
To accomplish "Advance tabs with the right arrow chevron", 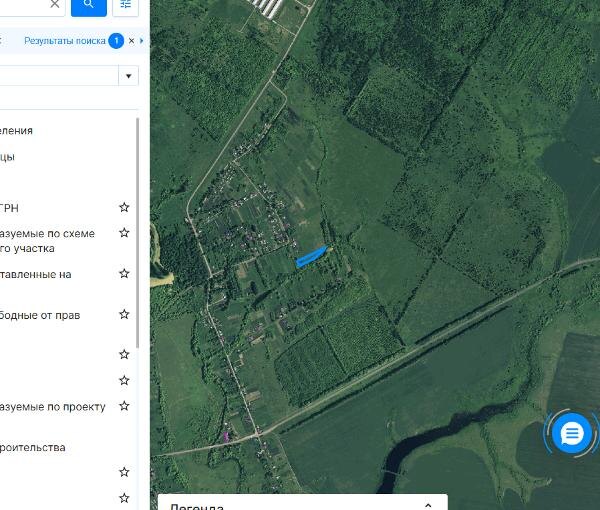I will [x=142, y=41].
